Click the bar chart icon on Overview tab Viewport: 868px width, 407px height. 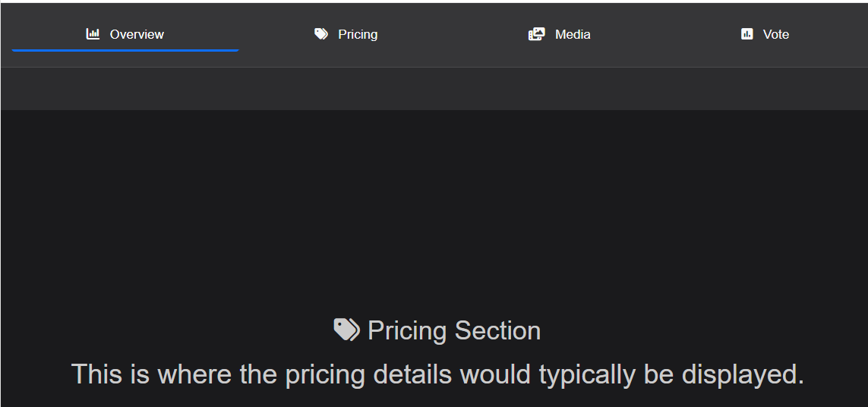tap(93, 34)
